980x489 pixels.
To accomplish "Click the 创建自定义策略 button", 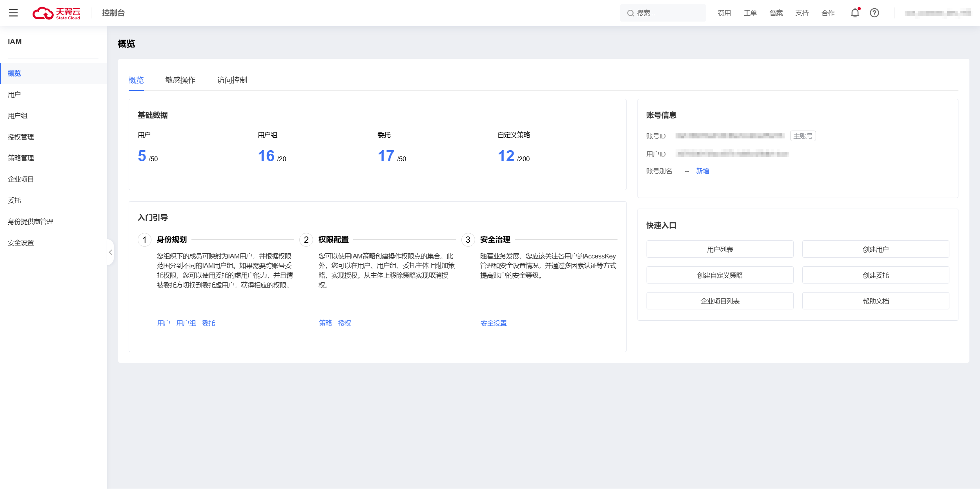I will 720,275.
